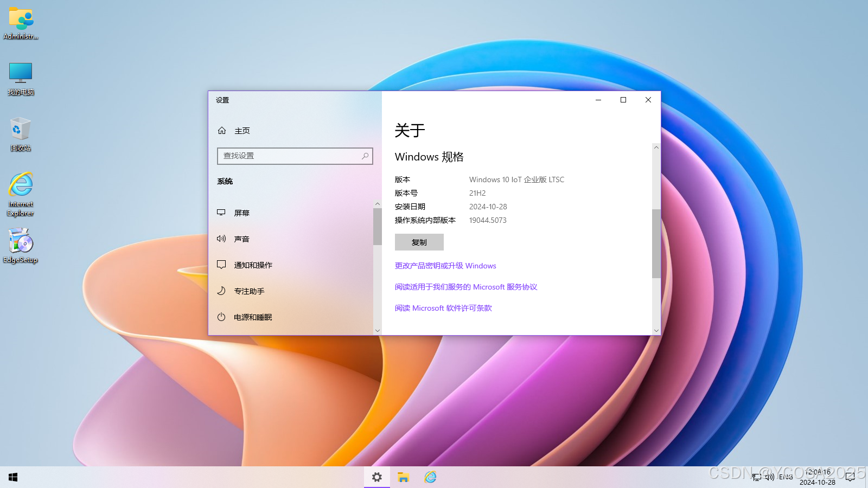The image size is (868, 488).
Task: Click the volume tray icon
Action: point(770,477)
